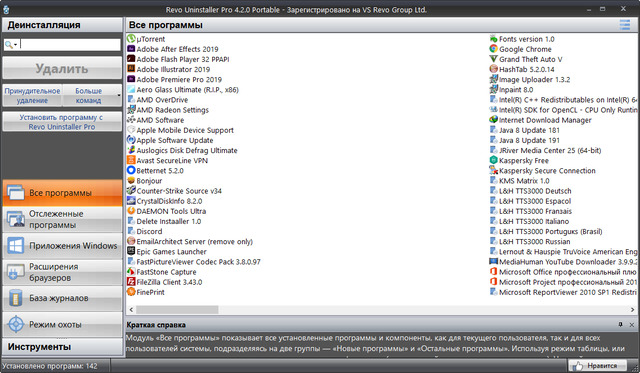Click Auslogics Disk Defrag Ultimate icon

(131, 150)
